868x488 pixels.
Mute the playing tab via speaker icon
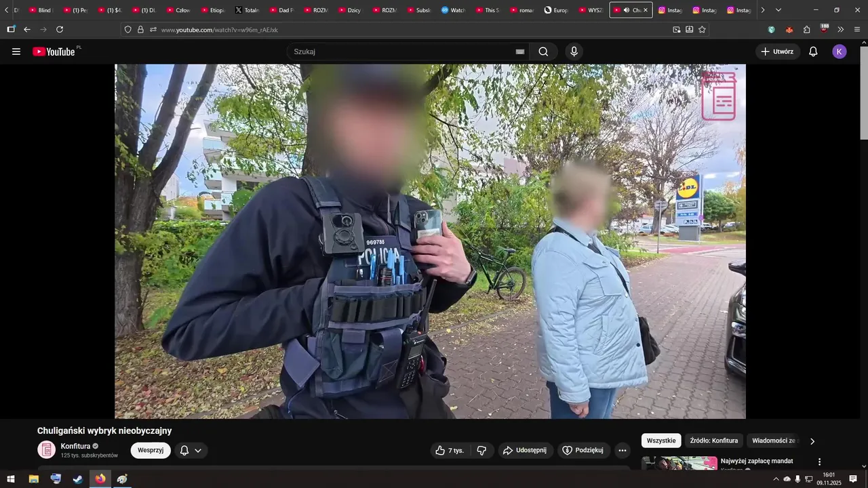click(x=627, y=10)
